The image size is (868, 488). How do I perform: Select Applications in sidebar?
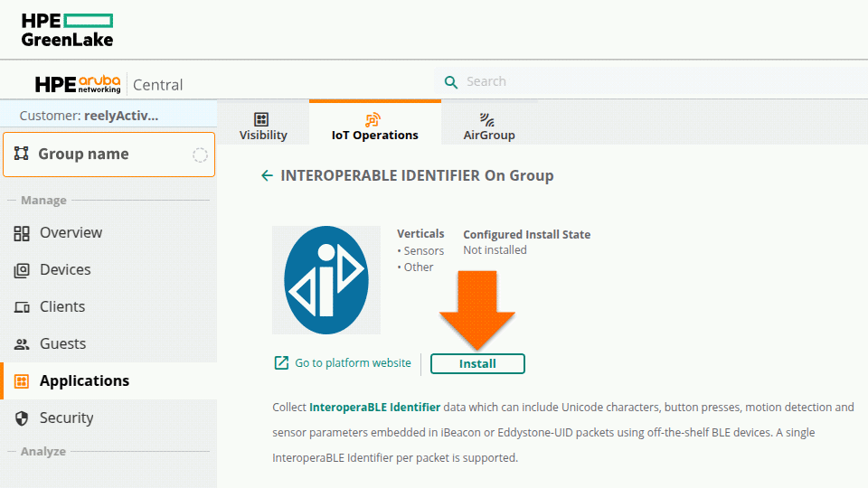point(108,381)
